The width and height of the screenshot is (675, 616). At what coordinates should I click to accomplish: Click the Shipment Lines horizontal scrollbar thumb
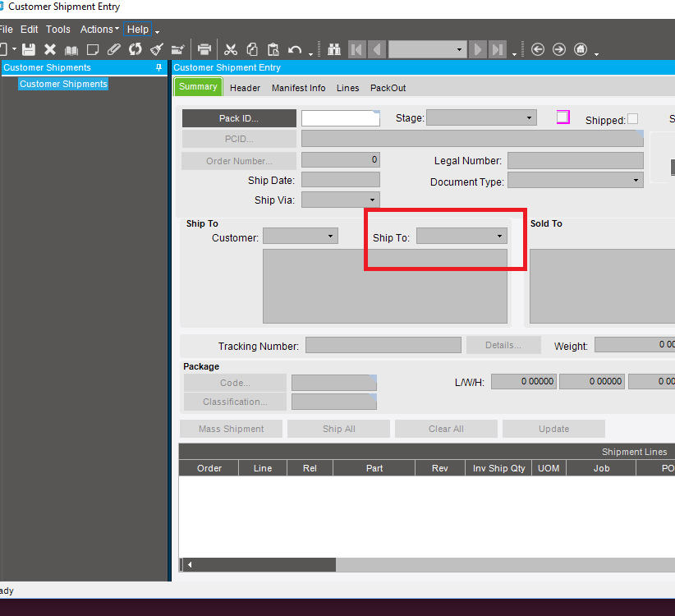click(264, 565)
